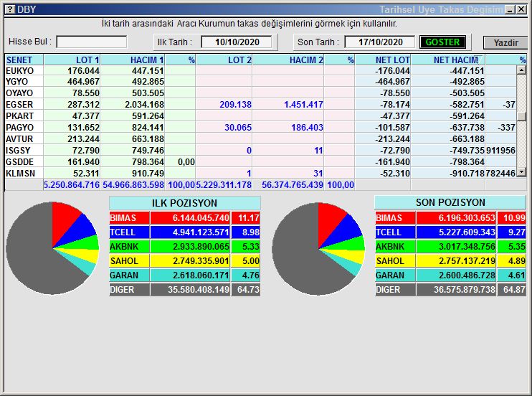Click ILK POZISYON BIMAS value 6.144.045.740

tap(201, 217)
